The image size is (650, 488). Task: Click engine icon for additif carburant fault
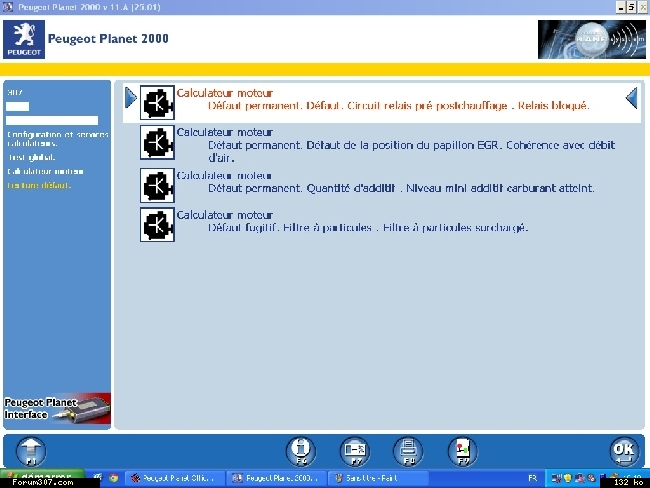coord(157,185)
